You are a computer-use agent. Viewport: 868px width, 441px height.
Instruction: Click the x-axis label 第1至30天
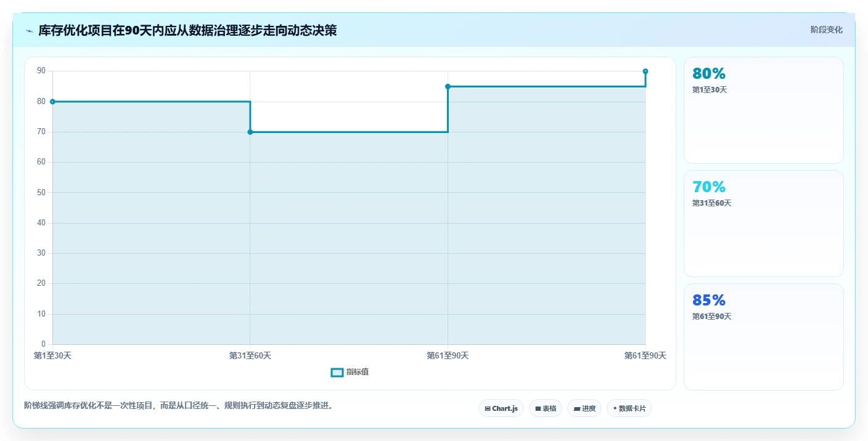click(52, 355)
